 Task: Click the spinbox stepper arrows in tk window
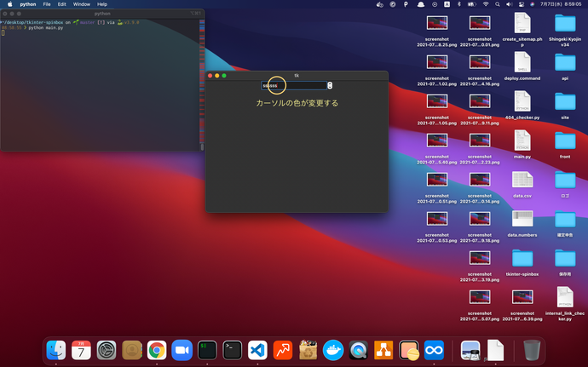[330, 85]
